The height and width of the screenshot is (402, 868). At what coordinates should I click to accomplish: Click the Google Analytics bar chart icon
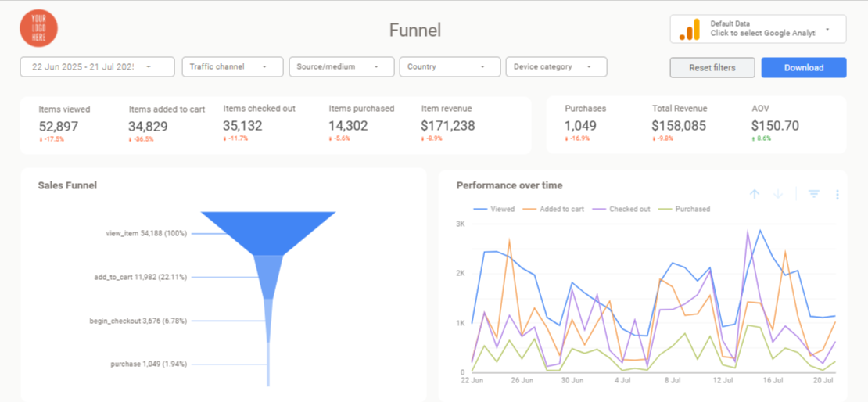tap(690, 30)
